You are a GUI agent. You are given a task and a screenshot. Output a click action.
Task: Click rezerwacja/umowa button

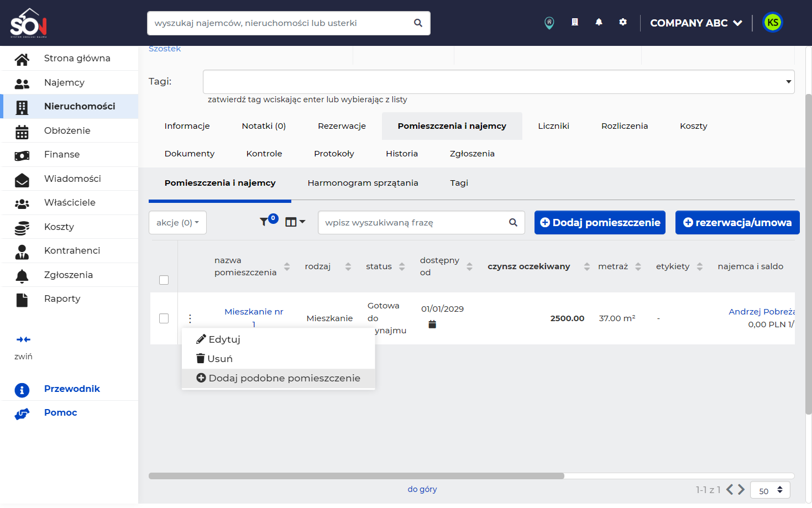pyautogui.click(x=737, y=222)
